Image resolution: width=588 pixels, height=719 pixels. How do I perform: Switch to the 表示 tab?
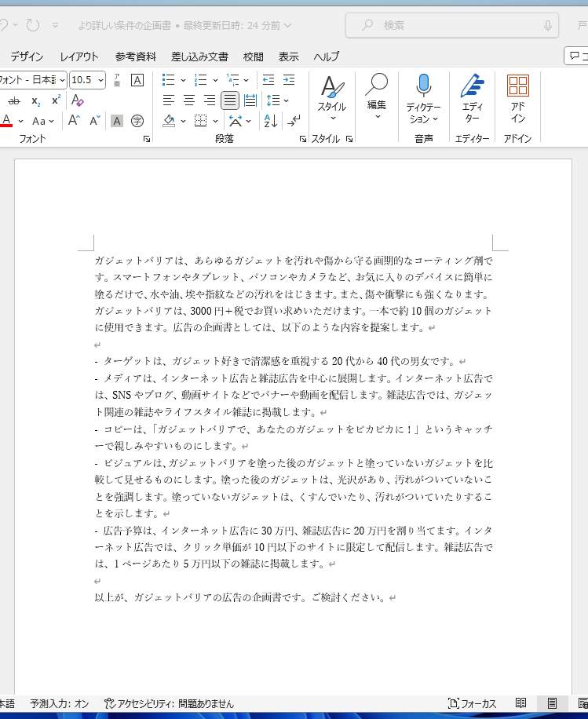(x=288, y=57)
